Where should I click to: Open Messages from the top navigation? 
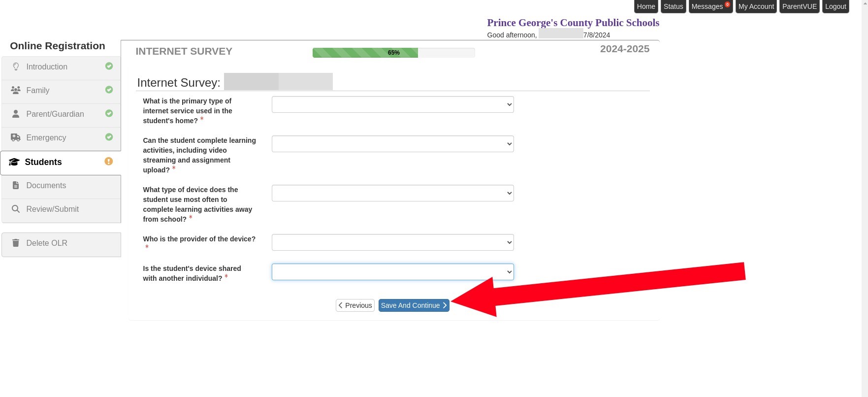tap(709, 6)
